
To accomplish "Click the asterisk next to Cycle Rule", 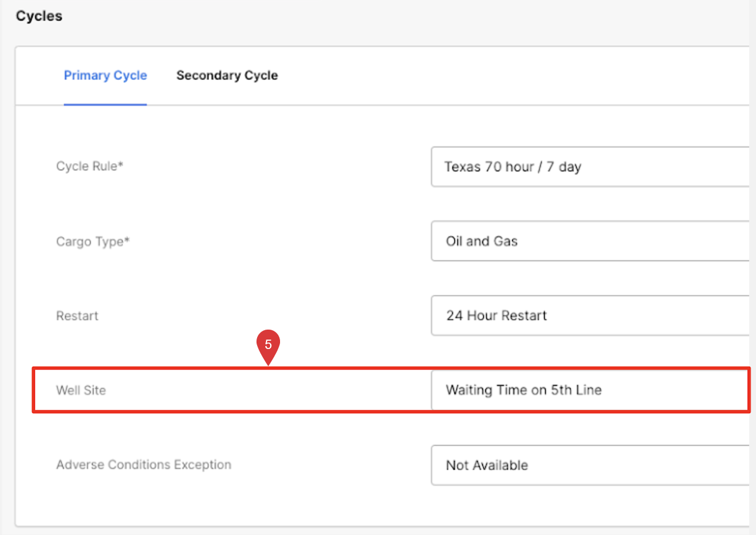I will (121, 165).
